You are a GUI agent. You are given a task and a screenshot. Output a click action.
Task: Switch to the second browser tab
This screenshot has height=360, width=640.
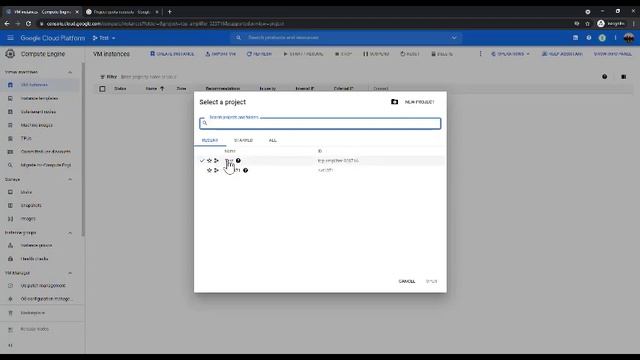pyautogui.click(x=122, y=12)
